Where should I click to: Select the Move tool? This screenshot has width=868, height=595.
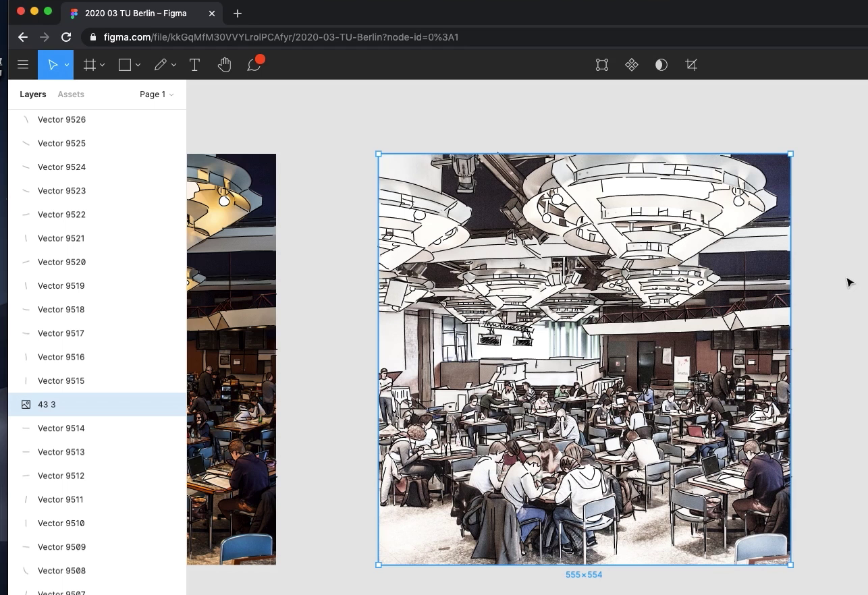51,65
